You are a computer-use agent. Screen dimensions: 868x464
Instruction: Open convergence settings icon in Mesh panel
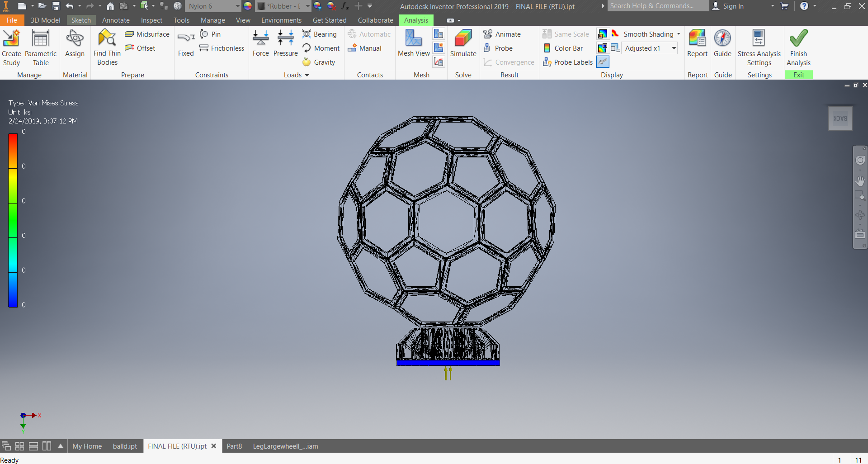439,62
